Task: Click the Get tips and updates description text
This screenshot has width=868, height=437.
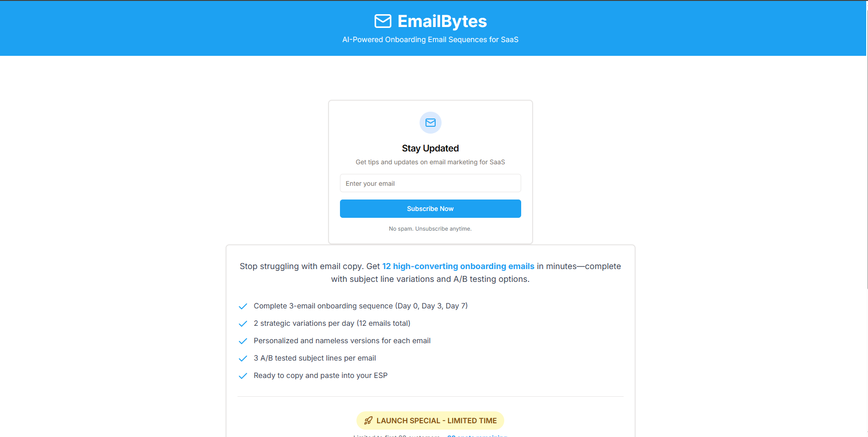Action: (430, 162)
